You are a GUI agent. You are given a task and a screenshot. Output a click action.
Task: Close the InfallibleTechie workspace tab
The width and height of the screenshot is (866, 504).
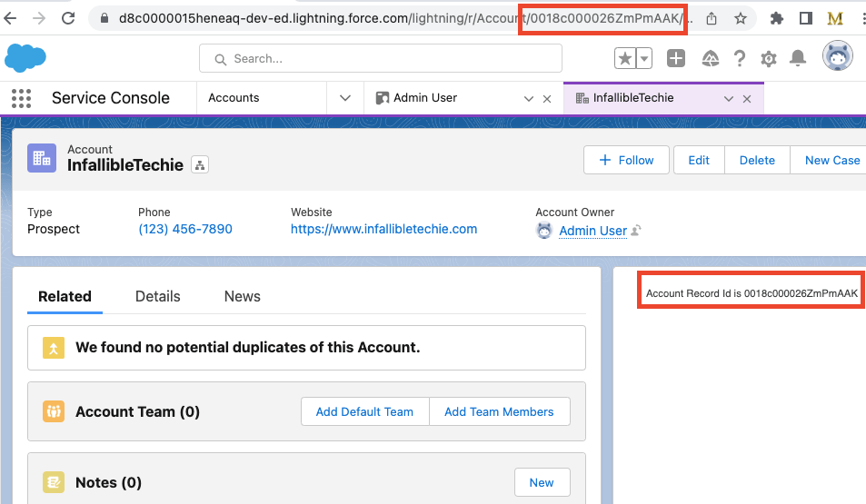pyautogui.click(x=747, y=99)
